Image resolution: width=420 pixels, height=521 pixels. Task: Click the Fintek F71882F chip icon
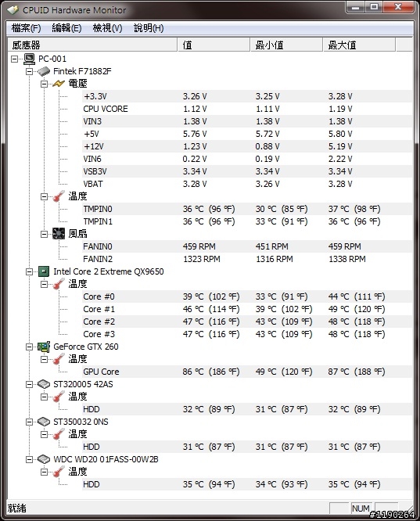tap(44, 71)
